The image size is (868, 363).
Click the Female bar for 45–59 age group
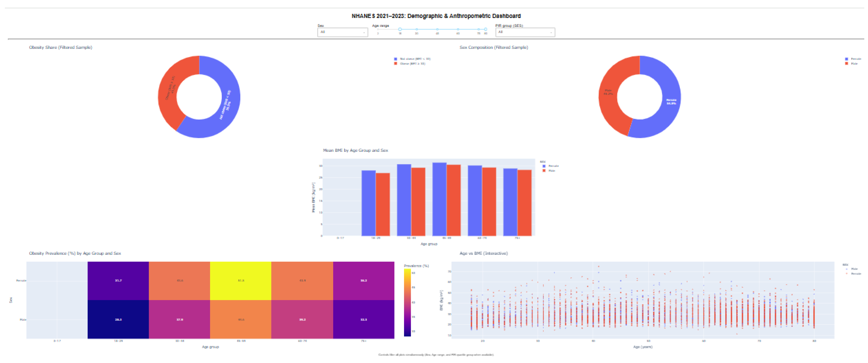pos(439,199)
